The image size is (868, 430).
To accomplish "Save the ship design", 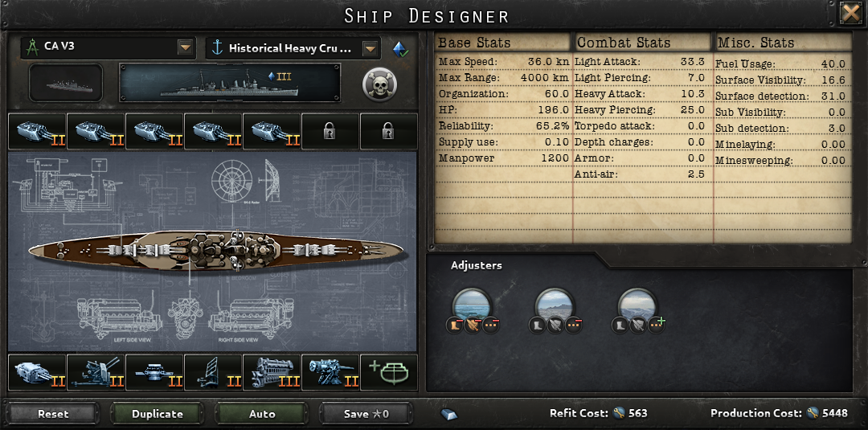I will click(366, 413).
